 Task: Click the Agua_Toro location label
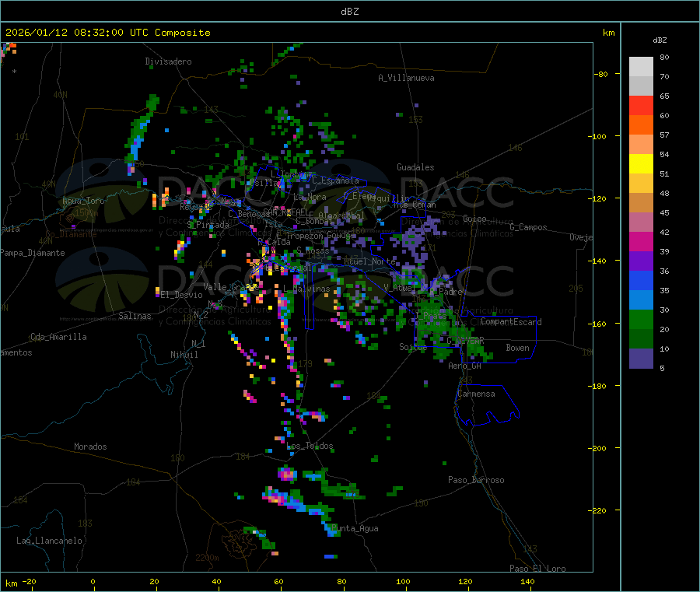tap(83, 201)
